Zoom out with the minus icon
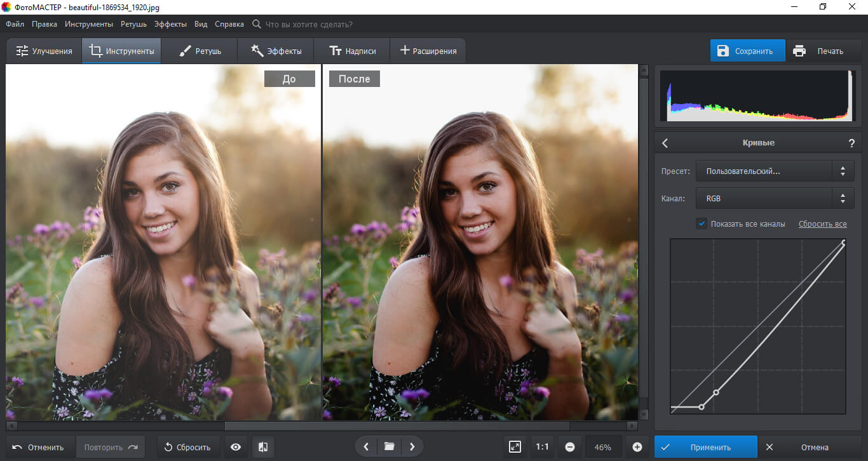This screenshot has width=868, height=461. click(570, 447)
